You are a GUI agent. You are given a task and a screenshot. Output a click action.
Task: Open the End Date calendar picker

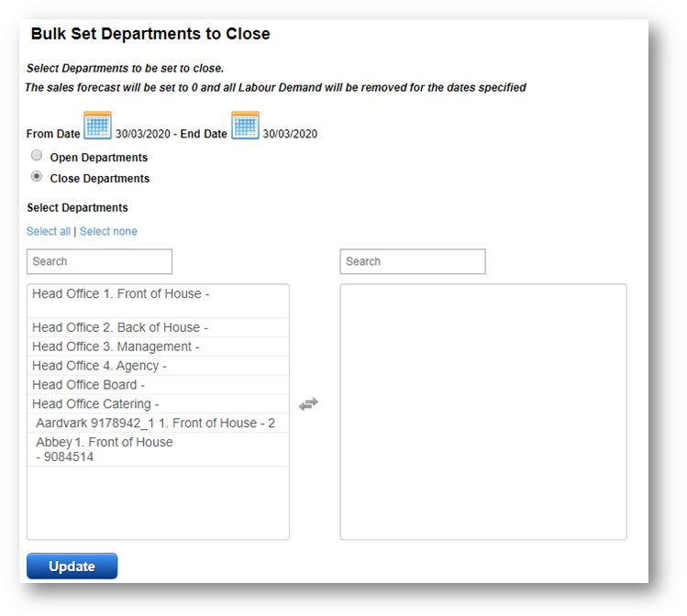coord(245,126)
